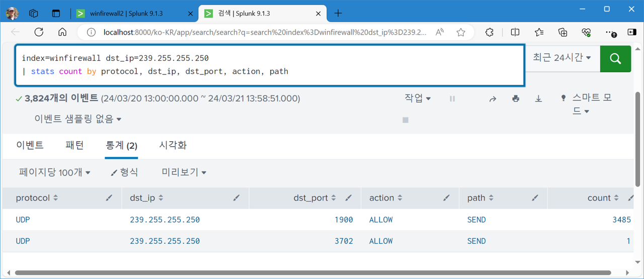
Task: Stop the search job square icon
Action: pyautogui.click(x=406, y=120)
